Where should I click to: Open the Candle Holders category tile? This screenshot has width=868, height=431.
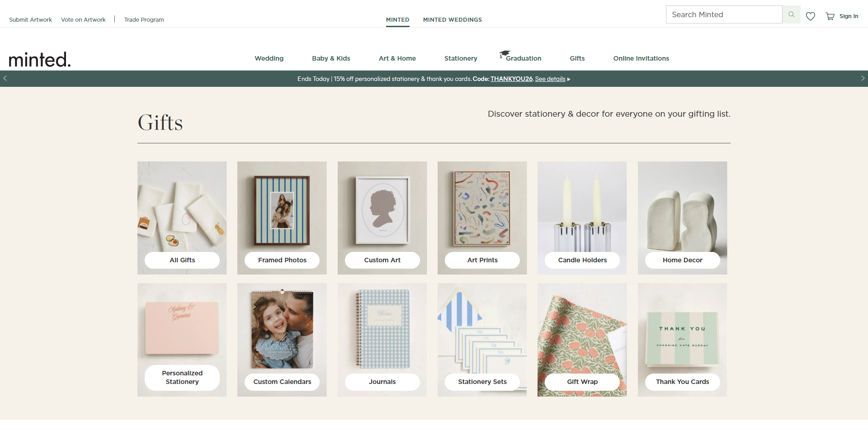[x=582, y=218]
